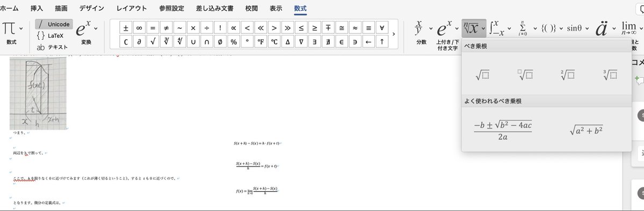This screenshot has height=211, width=644.
Task: Switch to the 校閲 tab
Action: tap(251, 8)
